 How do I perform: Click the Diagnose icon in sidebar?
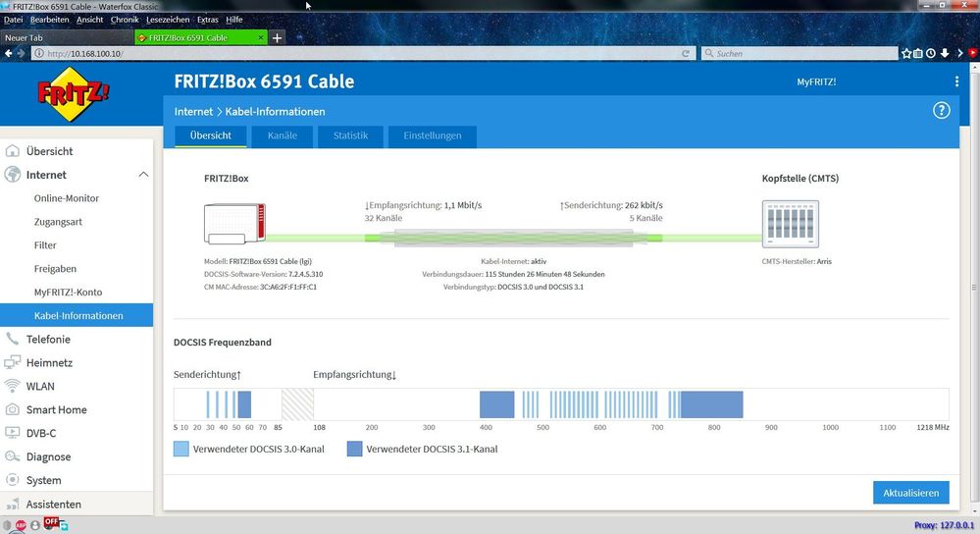(12, 456)
